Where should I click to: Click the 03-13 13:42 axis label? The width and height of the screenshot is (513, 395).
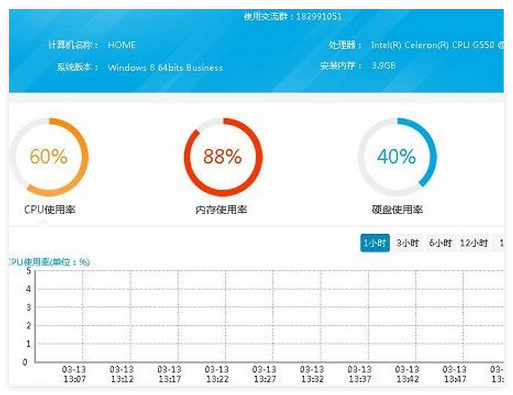(407, 374)
